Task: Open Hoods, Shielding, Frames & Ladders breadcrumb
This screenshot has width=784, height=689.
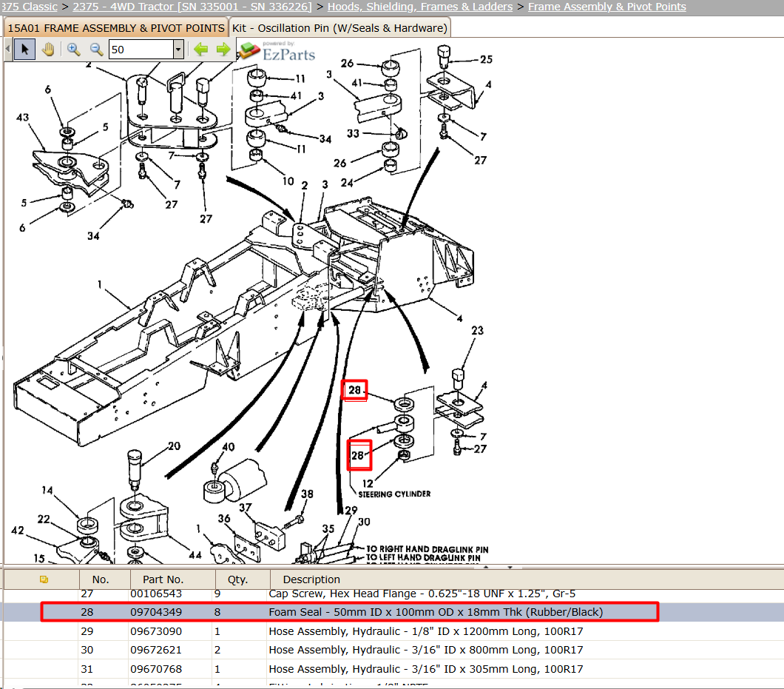Action: 420,7
